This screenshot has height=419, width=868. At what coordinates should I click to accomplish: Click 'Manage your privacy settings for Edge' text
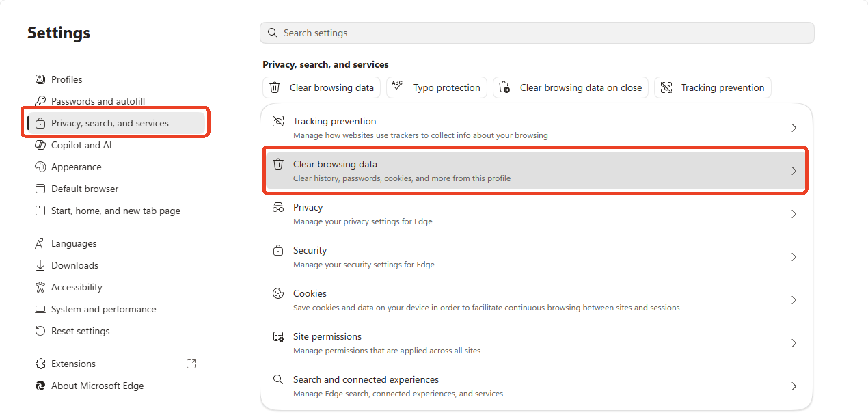tap(363, 221)
